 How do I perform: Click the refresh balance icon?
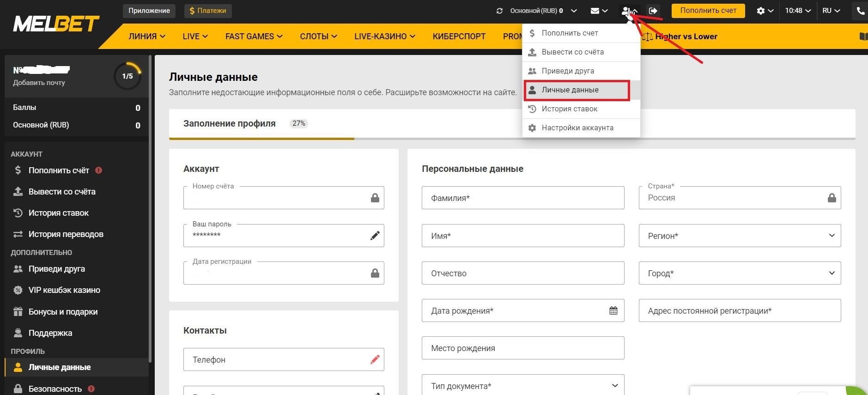(x=499, y=11)
